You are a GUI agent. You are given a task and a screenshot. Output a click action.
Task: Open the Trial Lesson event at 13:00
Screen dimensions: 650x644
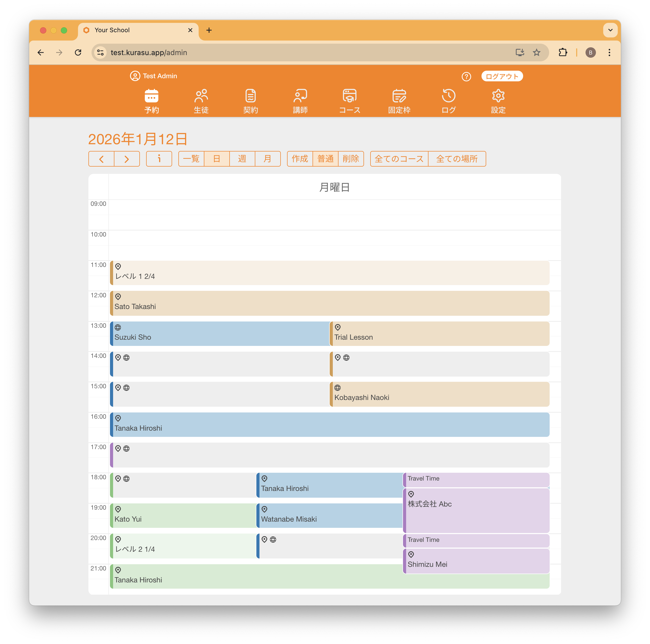439,334
